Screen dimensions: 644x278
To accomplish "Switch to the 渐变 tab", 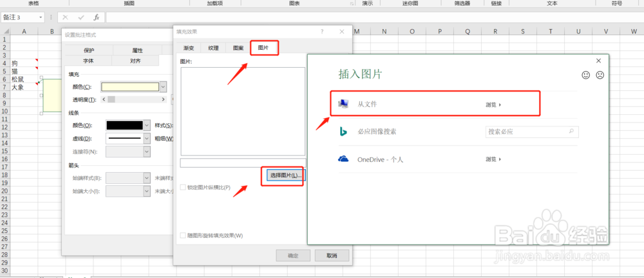I will click(x=189, y=48).
